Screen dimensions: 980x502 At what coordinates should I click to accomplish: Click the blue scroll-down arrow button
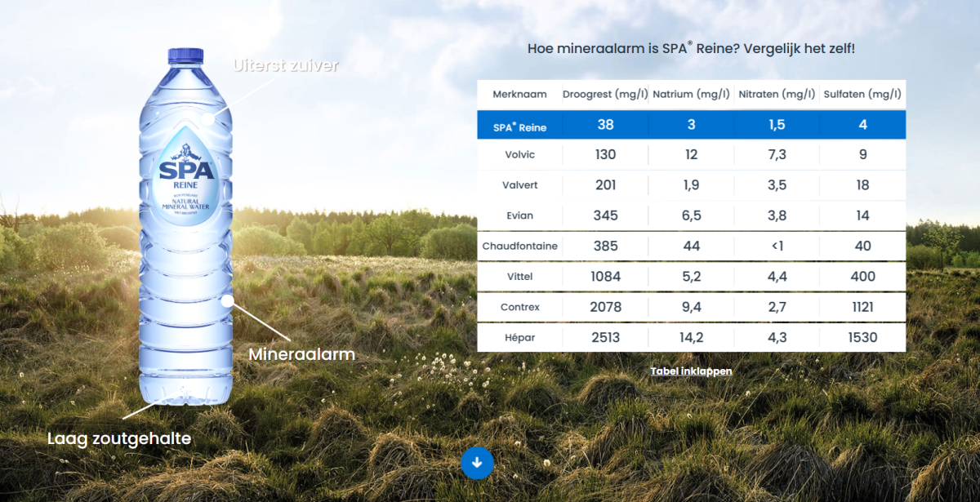477,463
